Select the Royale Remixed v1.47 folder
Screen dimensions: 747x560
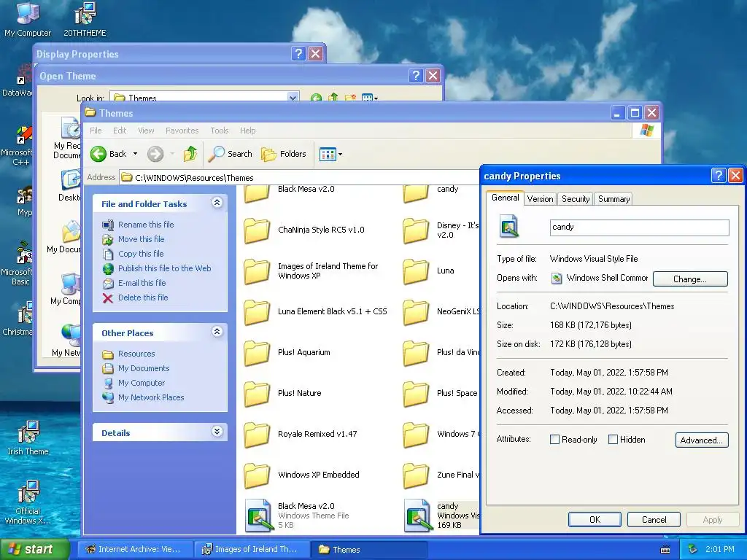tap(300, 434)
